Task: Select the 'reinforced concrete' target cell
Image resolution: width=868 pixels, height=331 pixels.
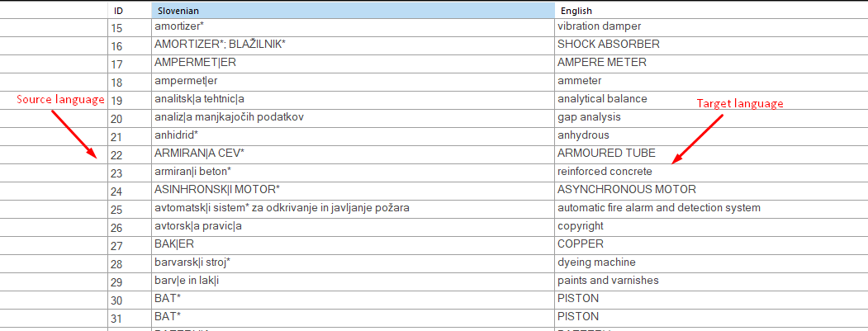Action: (x=605, y=172)
